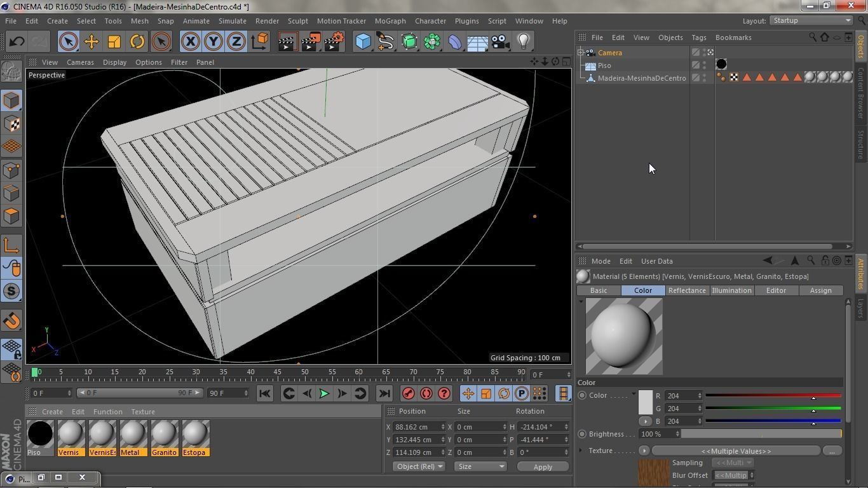The image size is (868, 488).
Task: Toggle Y axis lock
Action: click(x=213, y=42)
